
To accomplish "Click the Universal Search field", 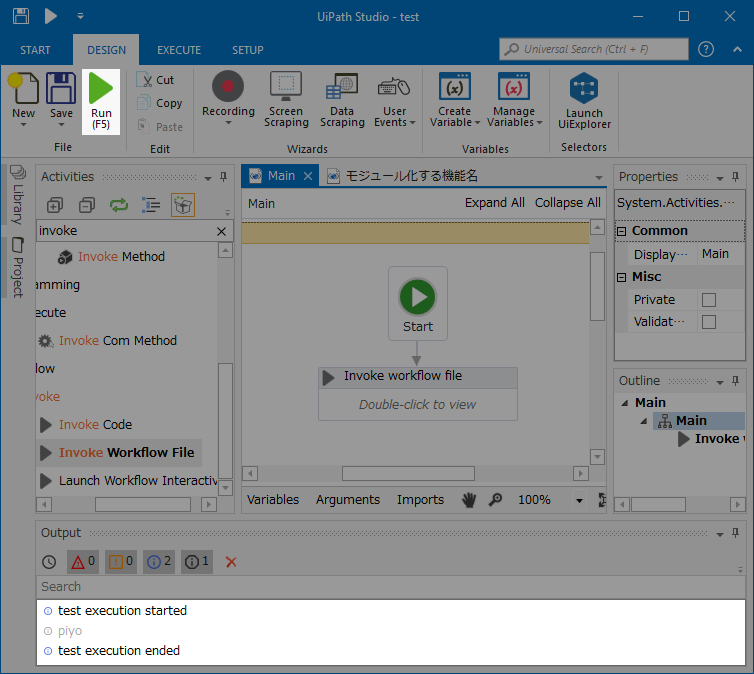I will tap(594, 49).
